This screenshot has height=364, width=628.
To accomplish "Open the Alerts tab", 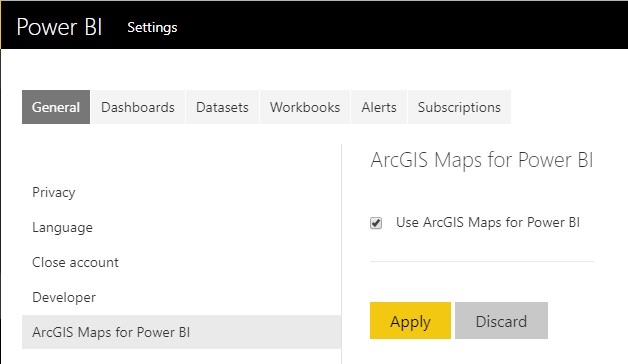I will pyautogui.click(x=379, y=107).
